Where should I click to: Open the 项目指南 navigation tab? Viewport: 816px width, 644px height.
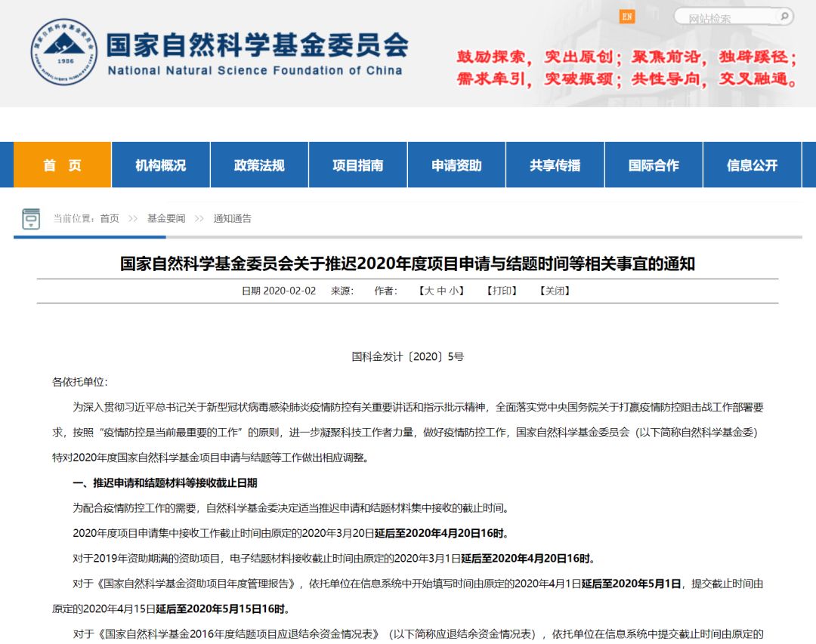[358, 165]
